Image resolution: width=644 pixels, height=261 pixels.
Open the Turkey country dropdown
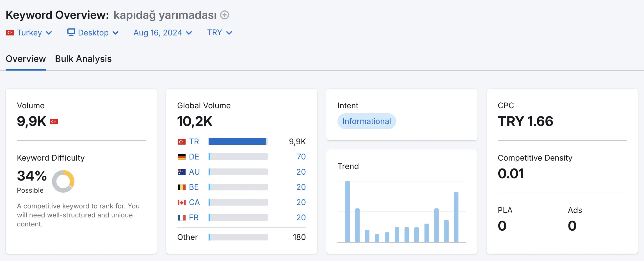coord(29,33)
